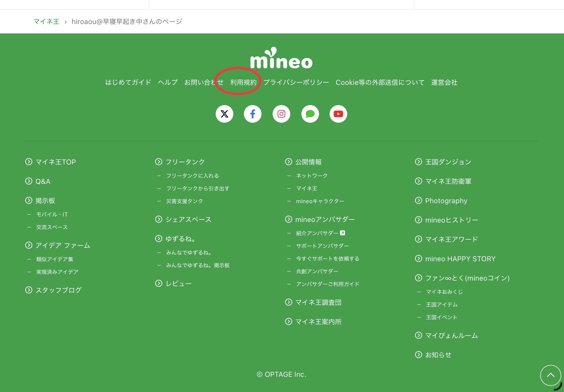Click マイネ王 breadcrumb link

[x=46, y=22]
